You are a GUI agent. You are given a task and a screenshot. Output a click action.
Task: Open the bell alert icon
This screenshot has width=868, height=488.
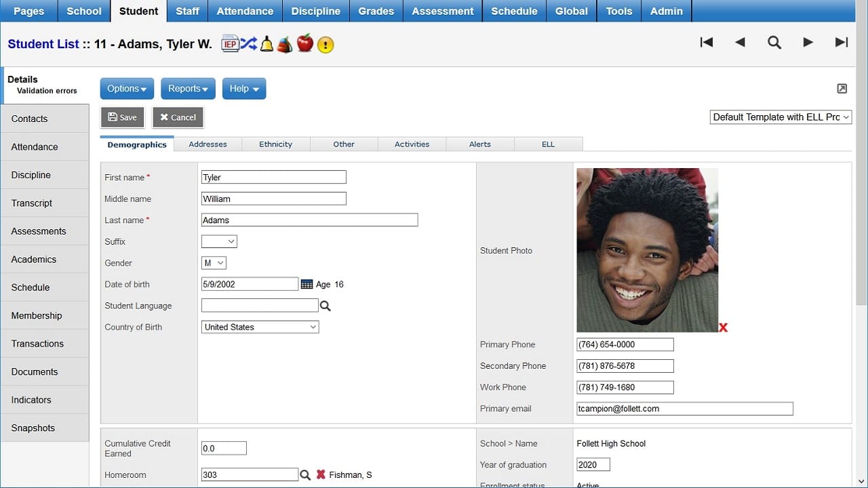[266, 43]
